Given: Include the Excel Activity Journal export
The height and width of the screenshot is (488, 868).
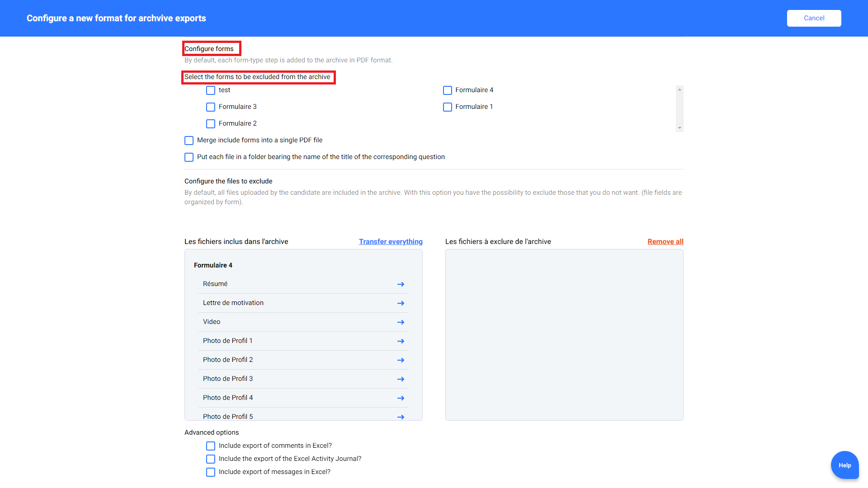Looking at the screenshot, I should [211, 459].
